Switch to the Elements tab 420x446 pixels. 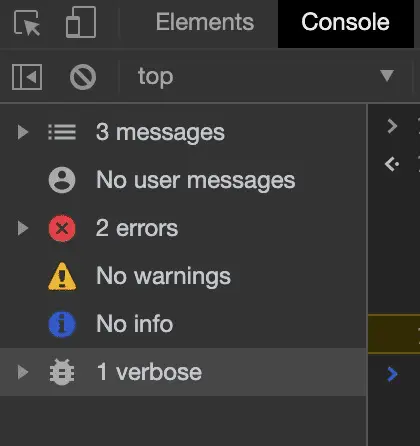coord(205,22)
